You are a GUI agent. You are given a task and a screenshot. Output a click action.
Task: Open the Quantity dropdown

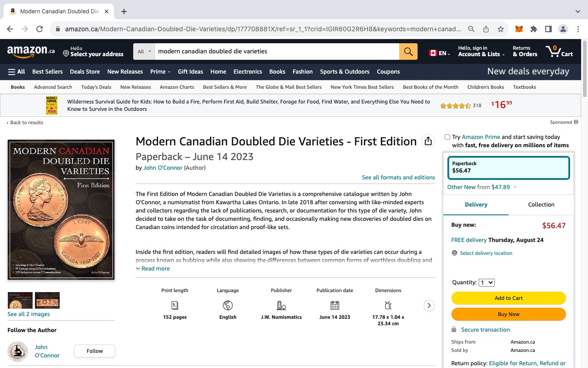click(x=486, y=282)
